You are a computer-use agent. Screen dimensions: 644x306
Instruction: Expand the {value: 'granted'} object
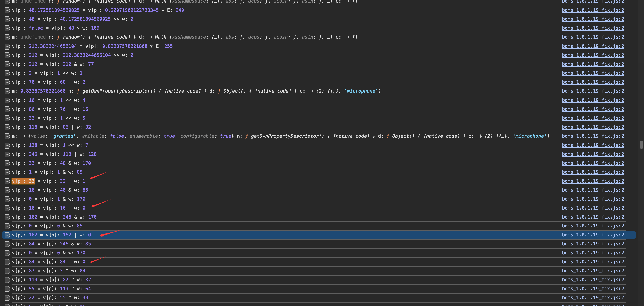coord(25,136)
